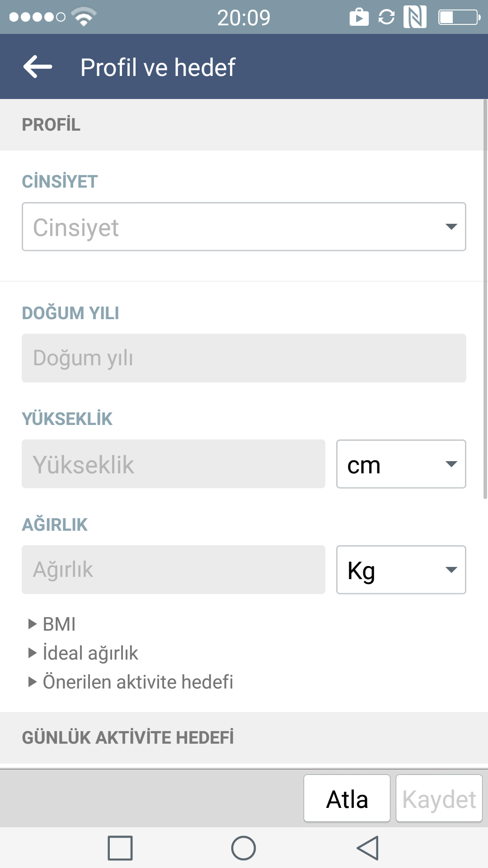Tap the Android back triangle button

(367, 848)
